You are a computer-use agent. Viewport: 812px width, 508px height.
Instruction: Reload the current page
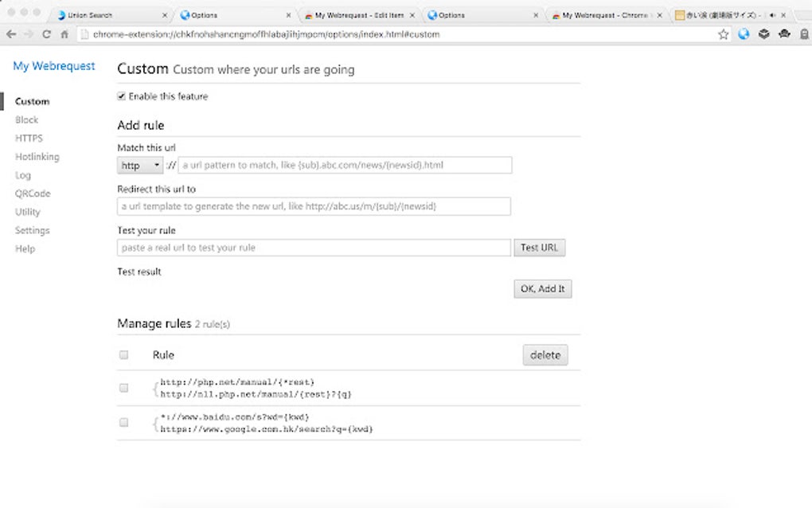pyautogui.click(x=47, y=34)
